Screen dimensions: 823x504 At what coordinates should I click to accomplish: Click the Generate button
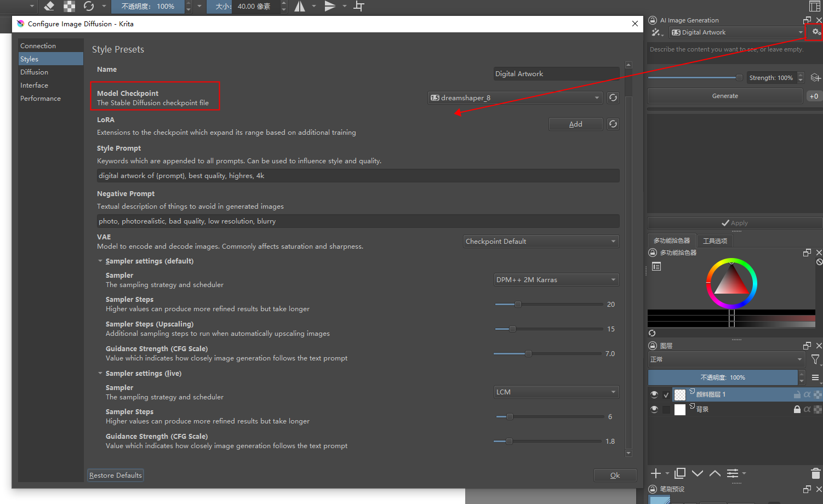(725, 96)
